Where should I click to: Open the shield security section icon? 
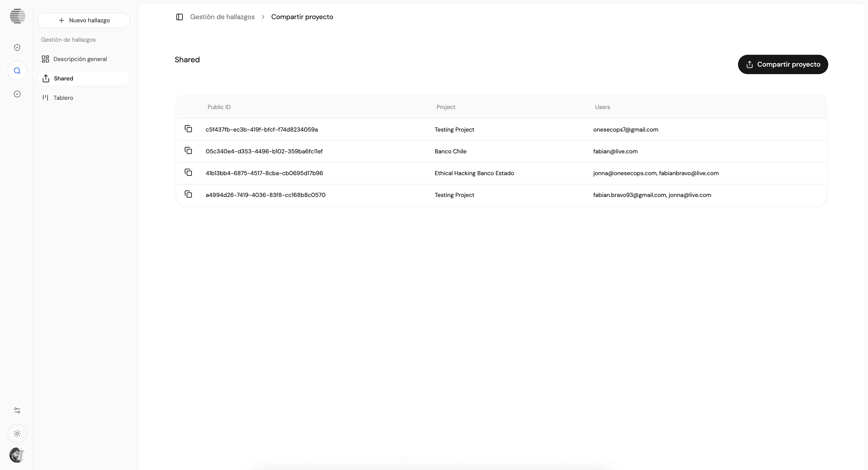tap(17, 47)
